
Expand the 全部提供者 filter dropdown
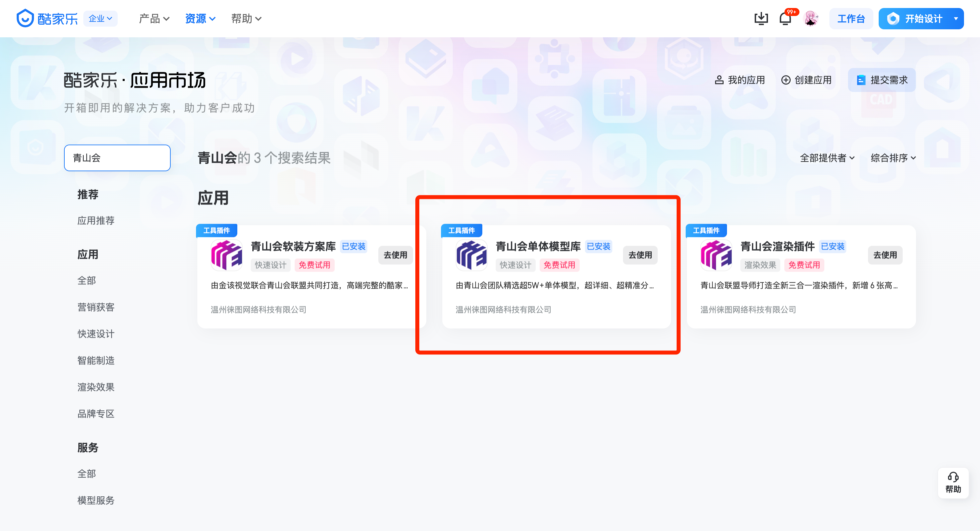(x=827, y=158)
